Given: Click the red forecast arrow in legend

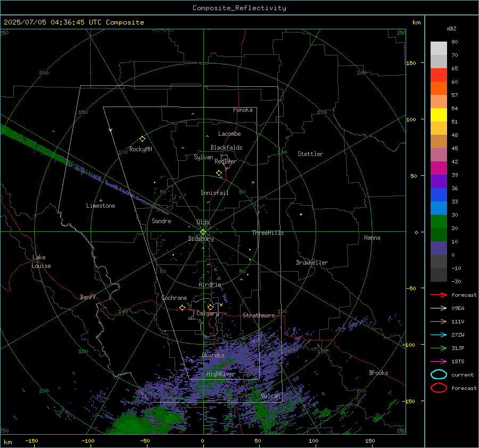Looking at the screenshot, I should (439, 295).
